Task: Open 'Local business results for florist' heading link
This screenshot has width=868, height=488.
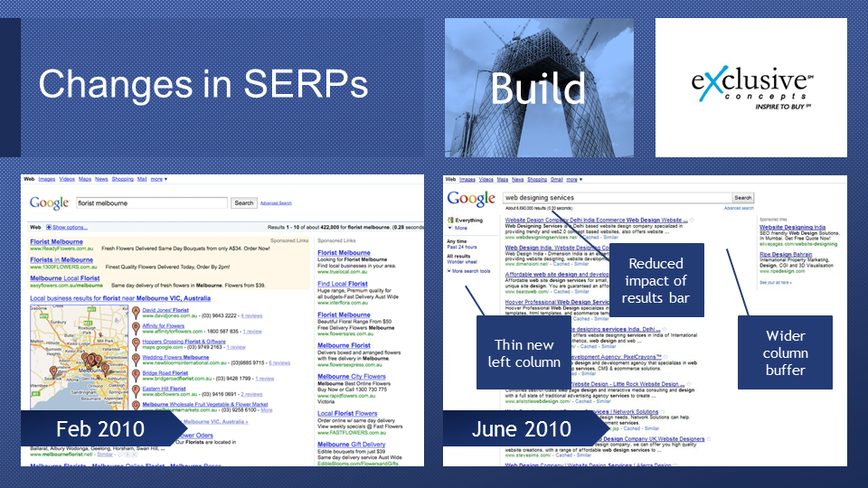Action: [120, 298]
